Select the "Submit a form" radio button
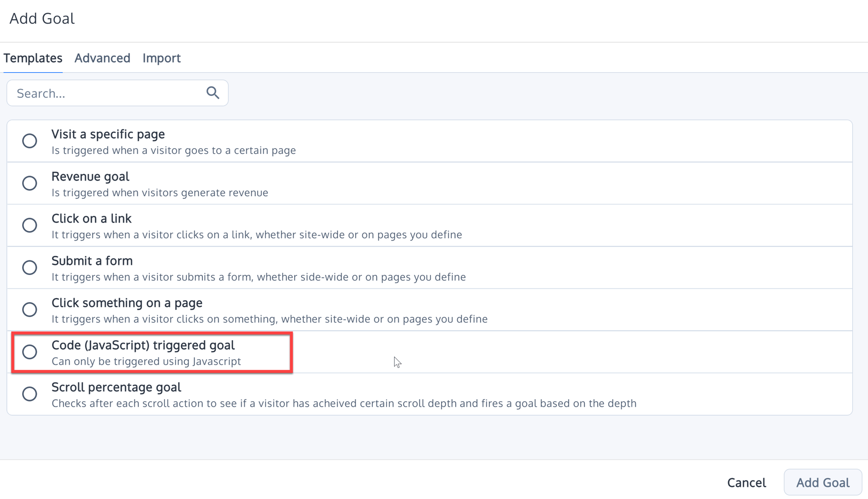The width and height of the screenshot is (868, 499). 29,267
